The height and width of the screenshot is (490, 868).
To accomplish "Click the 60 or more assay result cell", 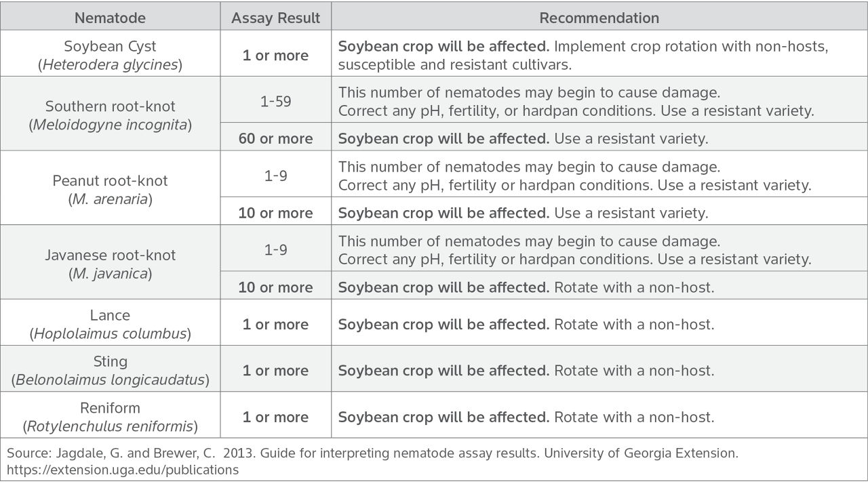I will pyautogui.click(x=275, y=138).
